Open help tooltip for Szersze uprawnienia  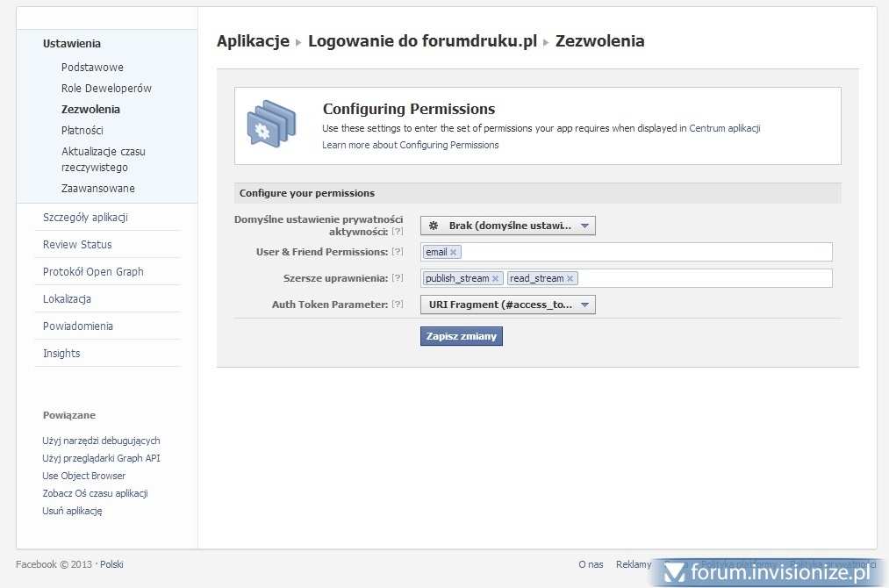(398, 278)
